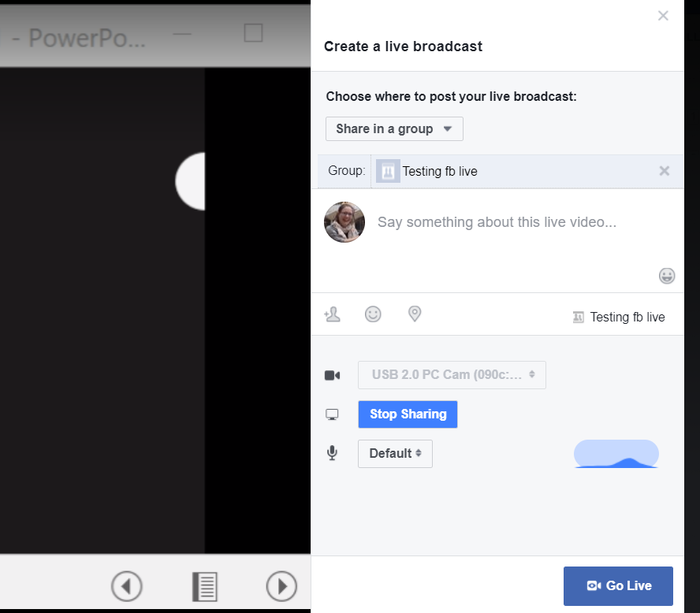This screenshot has width=700, height=613.
Task: Click the user profile picture
Action: click(344, 222)
